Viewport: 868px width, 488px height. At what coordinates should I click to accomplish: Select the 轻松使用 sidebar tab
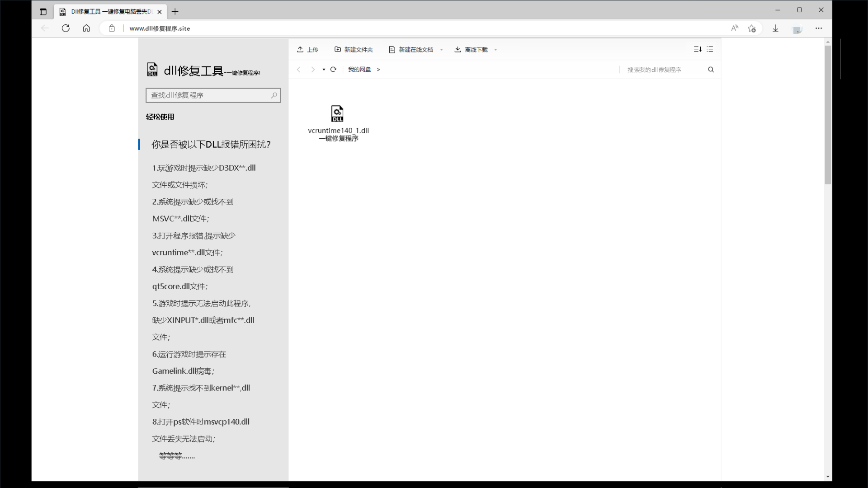coord(160,117)
